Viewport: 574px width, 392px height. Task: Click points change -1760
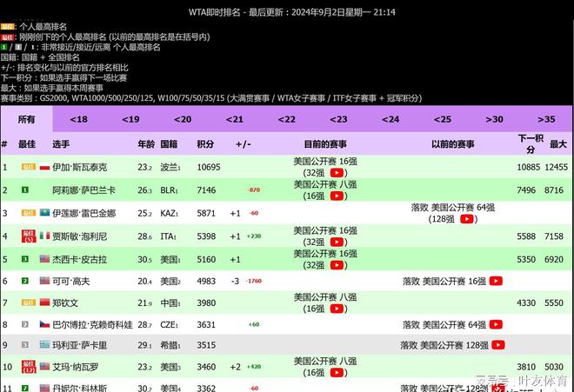pos(254,281)
